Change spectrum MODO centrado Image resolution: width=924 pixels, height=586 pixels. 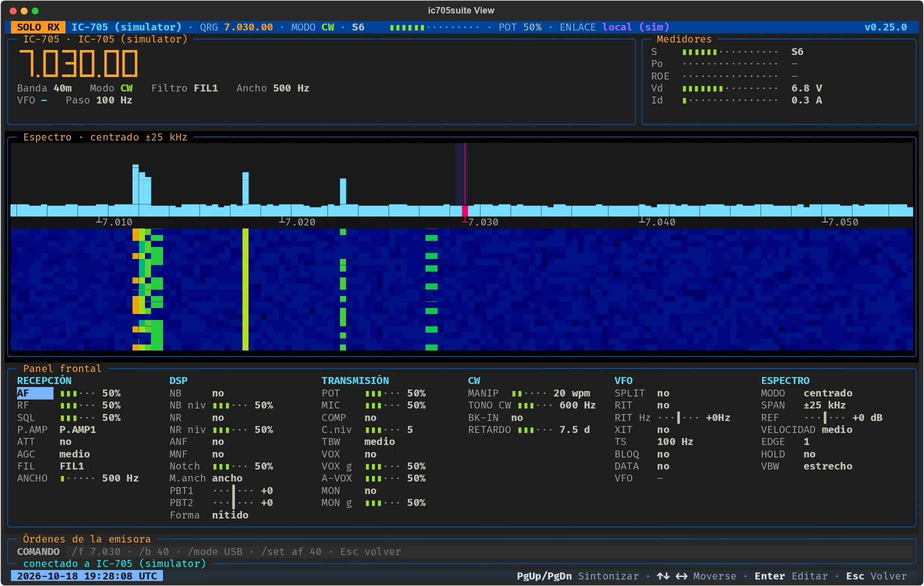pyautogui.click(x=828, y=393)
